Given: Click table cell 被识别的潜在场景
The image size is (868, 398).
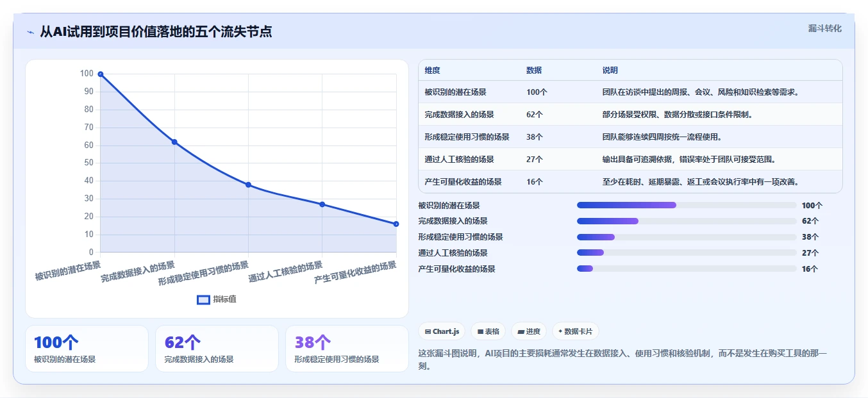Looking at the screenshot, I should [x=455, y=92].
